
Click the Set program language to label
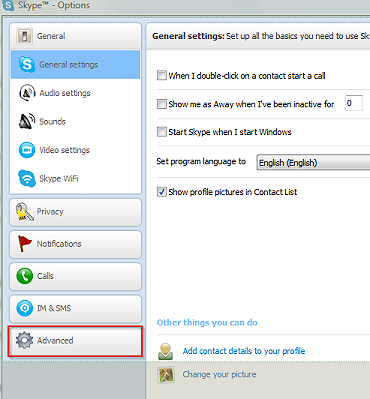click(201, 162)
